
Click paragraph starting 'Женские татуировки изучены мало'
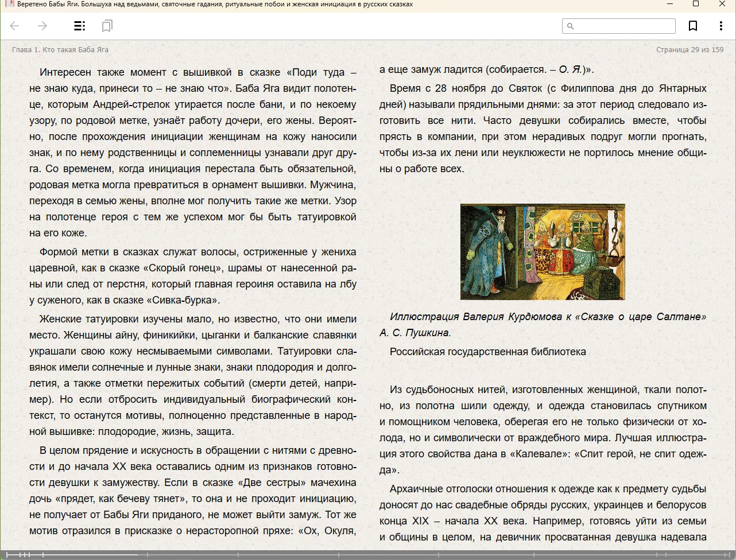[193, 375]
